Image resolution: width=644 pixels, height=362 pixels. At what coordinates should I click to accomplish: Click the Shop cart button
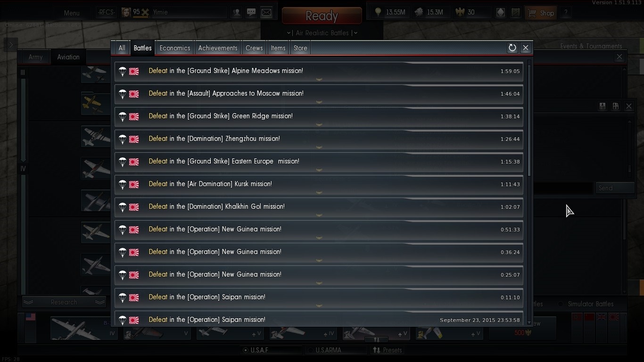pos(541,13)
